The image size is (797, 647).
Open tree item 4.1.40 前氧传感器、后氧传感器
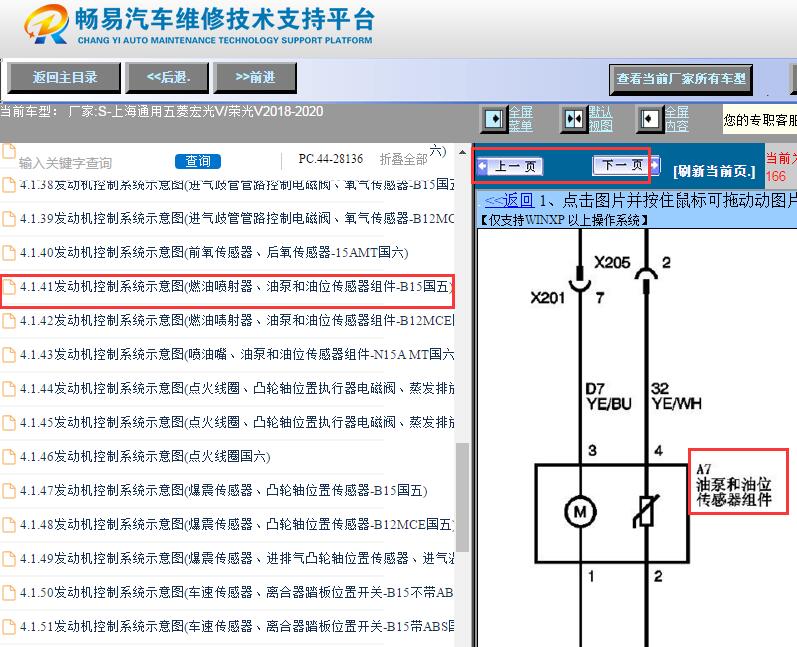pos(213,253)
